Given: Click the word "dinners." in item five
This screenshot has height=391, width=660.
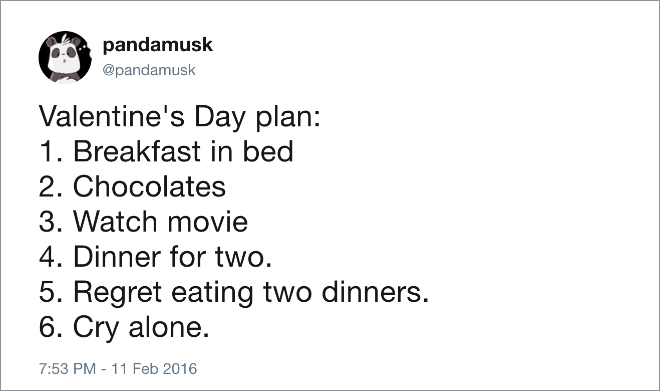Looking at the screenshot, I should click(x=375, y=292).
